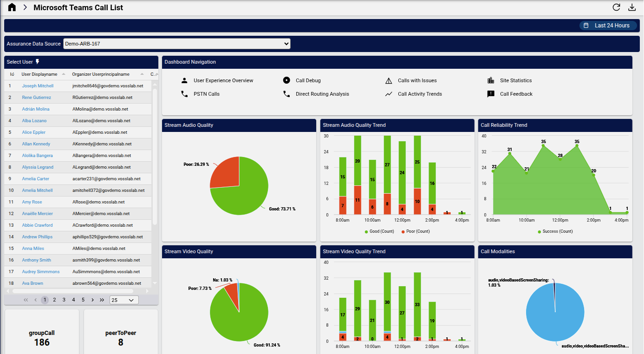The image size is (644, 354).
Task: Sort the Id column header
Action: click(12, 74)
